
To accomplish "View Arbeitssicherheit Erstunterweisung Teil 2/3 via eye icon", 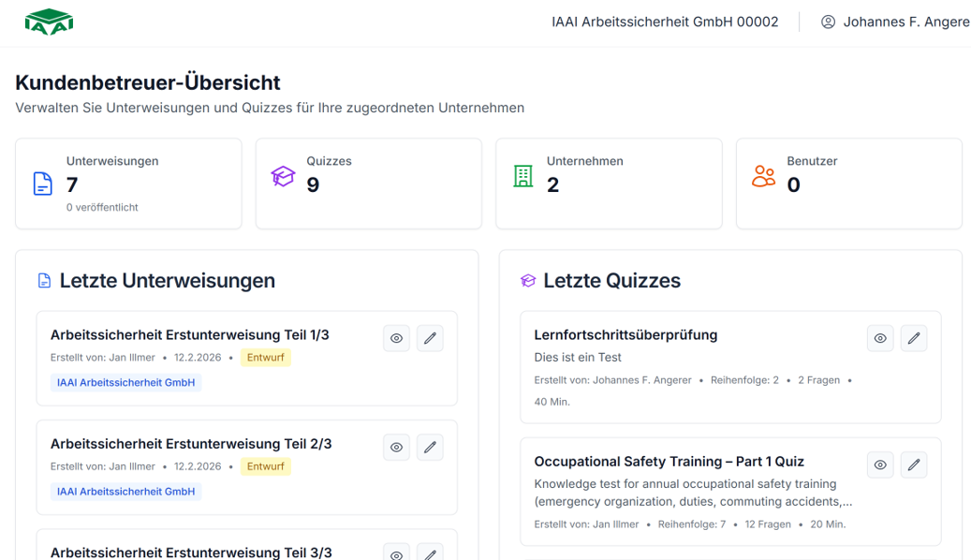I will click(x=396, y=448).
